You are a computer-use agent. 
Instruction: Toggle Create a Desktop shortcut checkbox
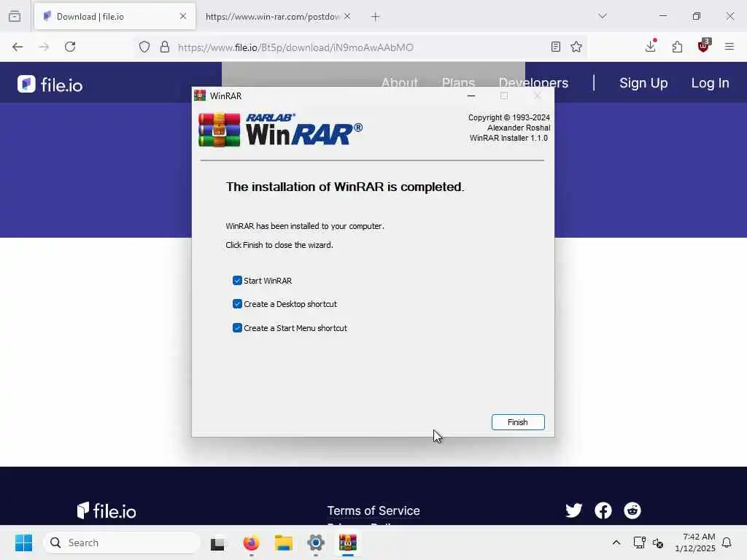click(x=237, y=304)
